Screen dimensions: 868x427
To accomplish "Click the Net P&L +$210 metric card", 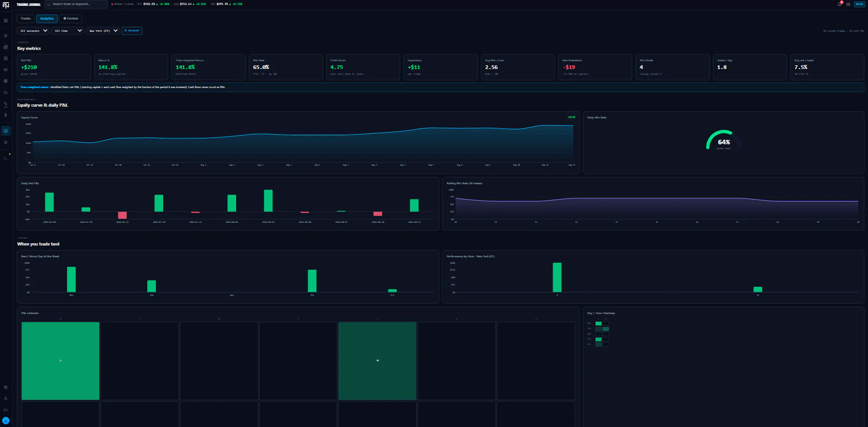I will pos(54,67).
